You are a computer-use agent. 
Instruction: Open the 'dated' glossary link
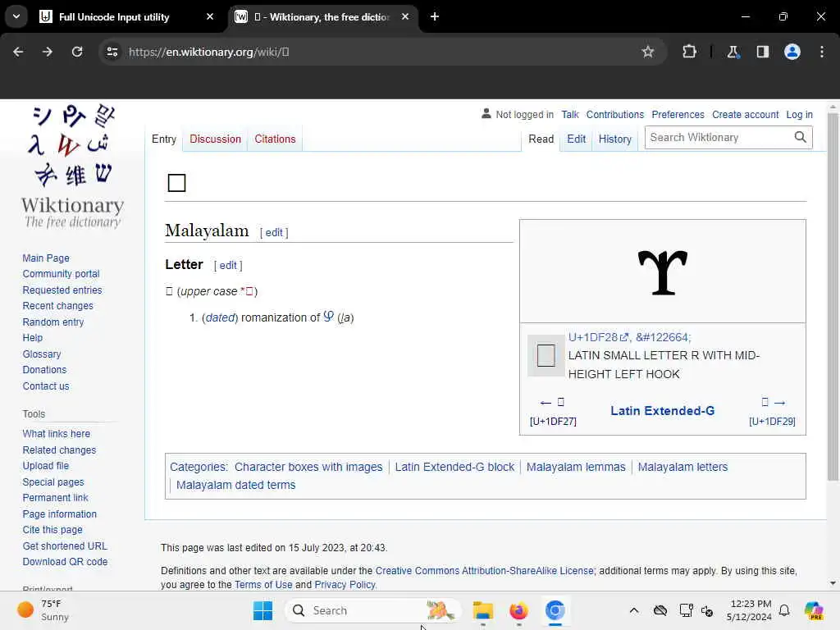(x=220, y=317)
